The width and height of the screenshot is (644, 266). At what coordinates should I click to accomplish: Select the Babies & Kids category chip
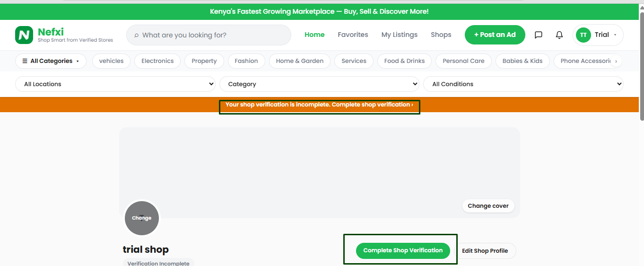[522, 61]
